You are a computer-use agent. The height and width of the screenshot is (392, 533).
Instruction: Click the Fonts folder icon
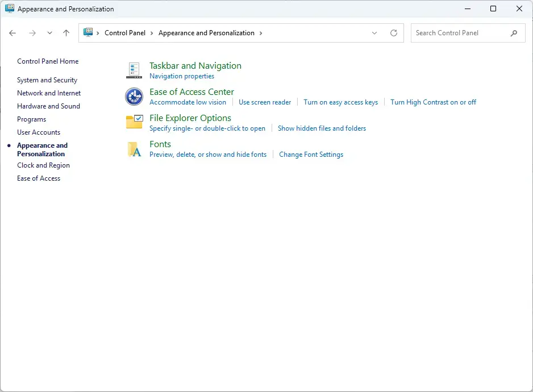coord(134,149)
